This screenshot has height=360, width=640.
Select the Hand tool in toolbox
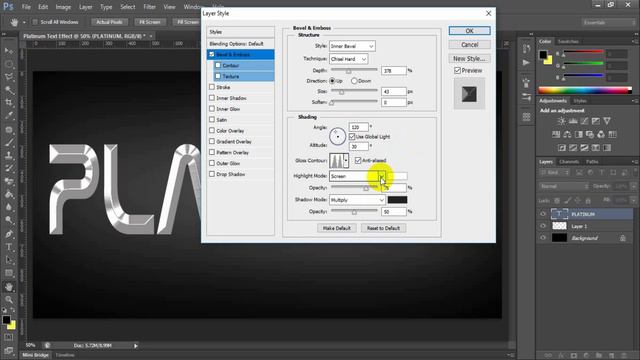click(x=9, y=287)
